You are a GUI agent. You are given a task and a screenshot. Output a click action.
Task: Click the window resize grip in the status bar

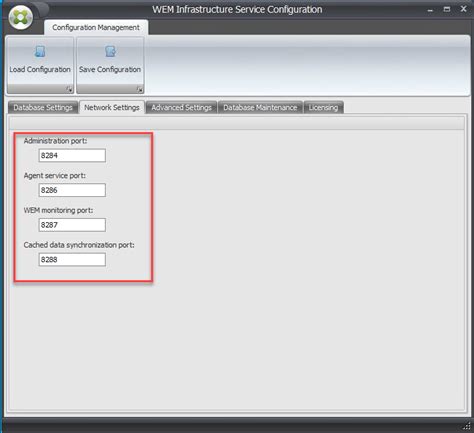coord(467,427)
